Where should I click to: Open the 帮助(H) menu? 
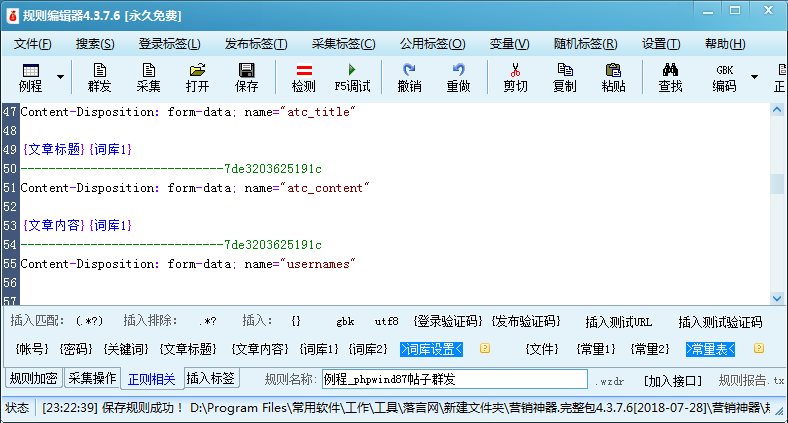coord(725,44)
